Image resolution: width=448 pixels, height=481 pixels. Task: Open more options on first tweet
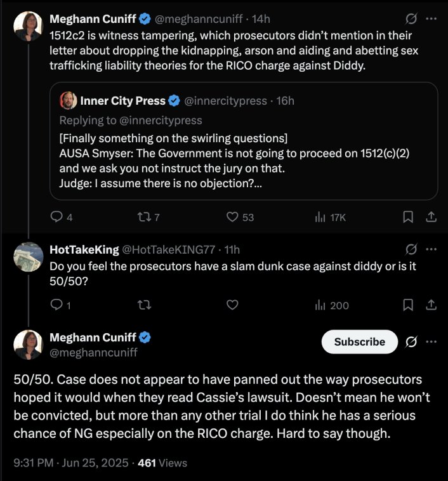[432, 18]
